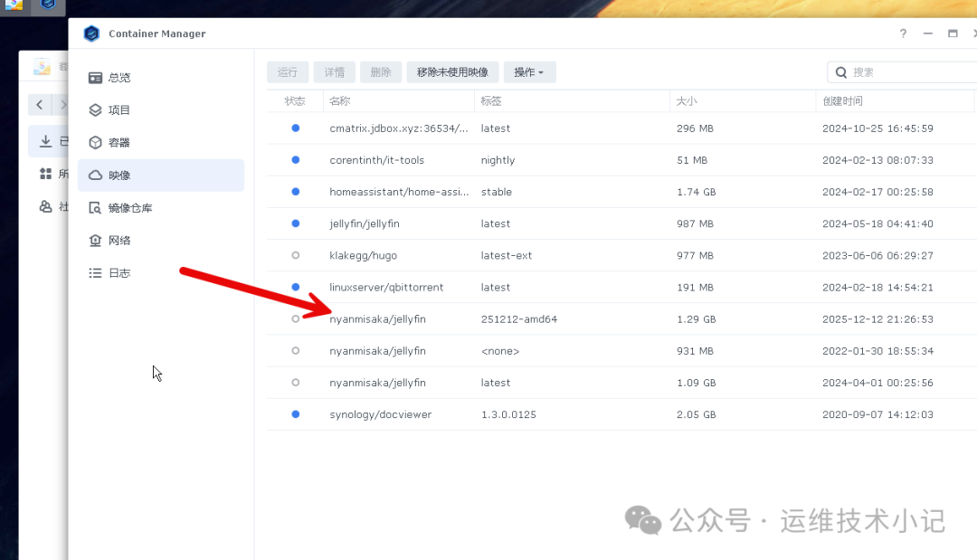
Task: Sort by the 状态 status column header
Action: click(x=295, y=101)
